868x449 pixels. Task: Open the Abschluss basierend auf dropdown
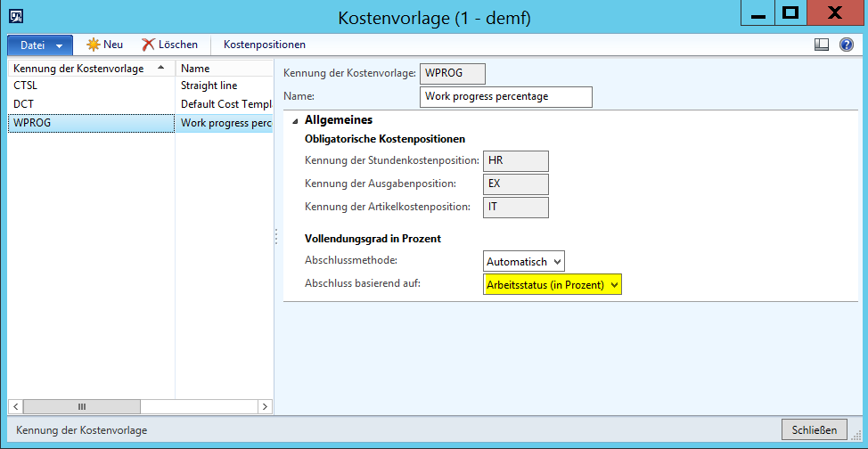(553, 284)
